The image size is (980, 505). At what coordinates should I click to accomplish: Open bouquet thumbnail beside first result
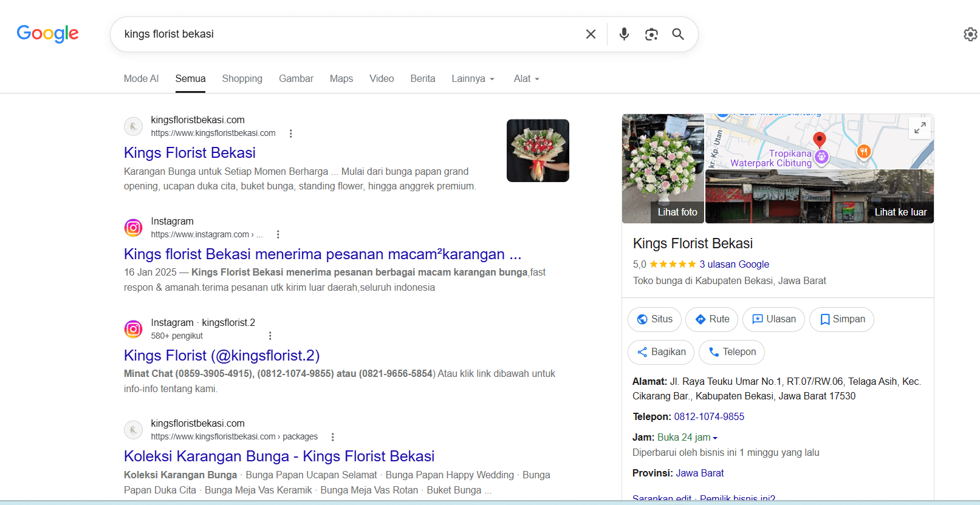pos(538,151)
